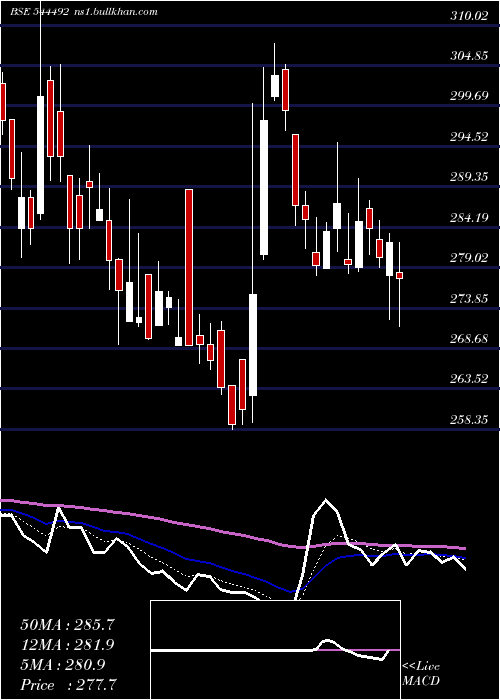Select the 284.19 price axis label
The height and width of the screenshot is (700, 500).
click(469, 217)
